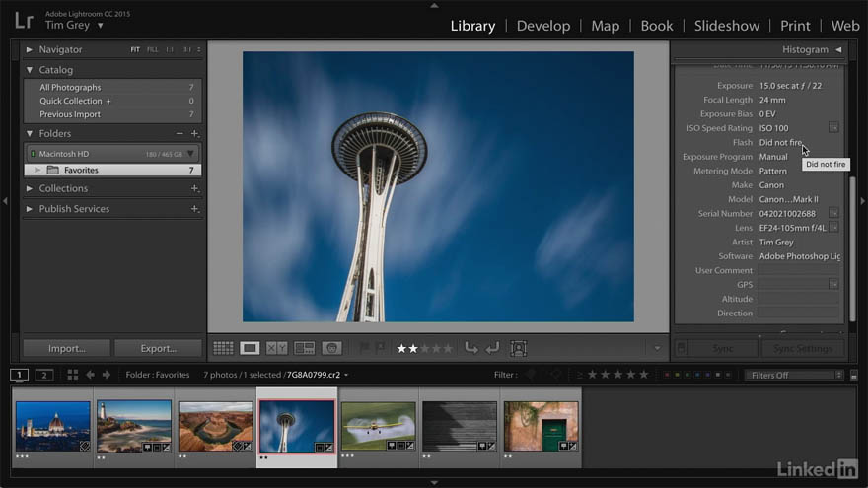Open the toolbar content dropdown arrow
The image size is (868, 488).
pyautogui.click(x=657, y=349)
